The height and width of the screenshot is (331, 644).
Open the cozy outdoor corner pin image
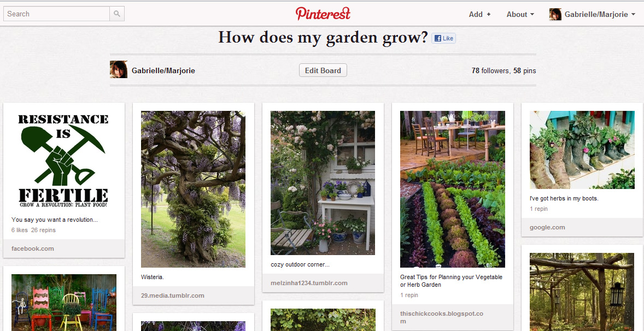tap(323, 183)
